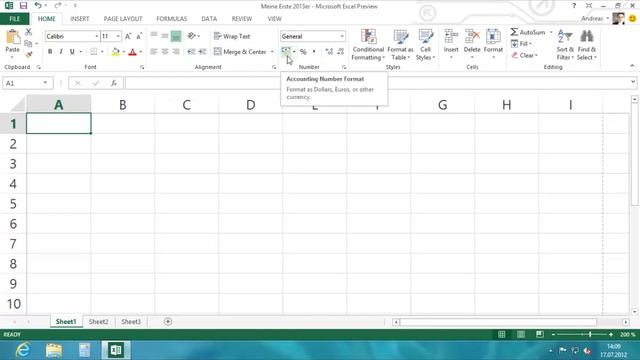The image size is (640, 360).
Task: Open the Fill Color dropdown arrow
Action: click(124, 52)
